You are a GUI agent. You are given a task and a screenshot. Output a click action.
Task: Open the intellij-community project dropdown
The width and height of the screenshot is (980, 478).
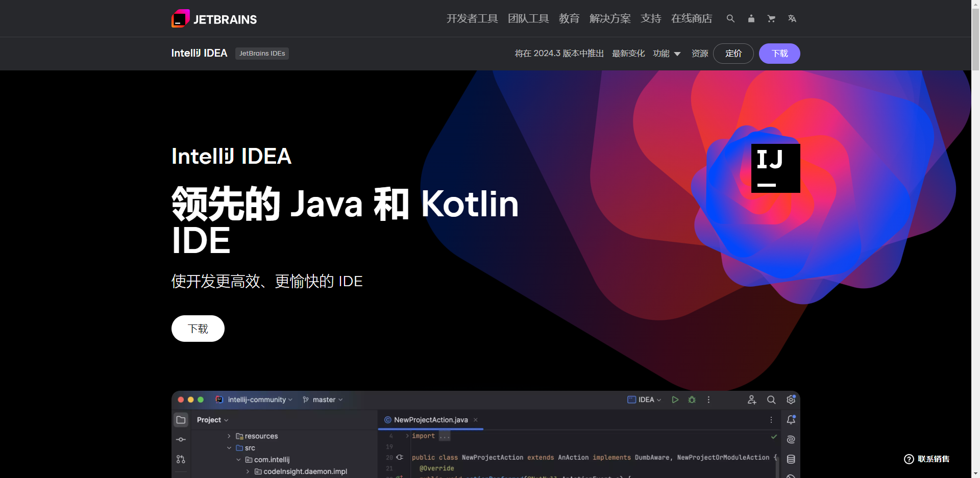click(260, 399)
